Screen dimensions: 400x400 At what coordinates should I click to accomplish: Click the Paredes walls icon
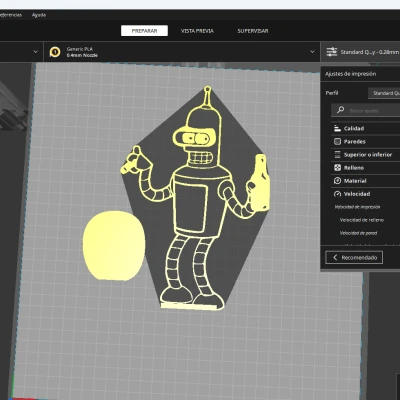(337, 142)
